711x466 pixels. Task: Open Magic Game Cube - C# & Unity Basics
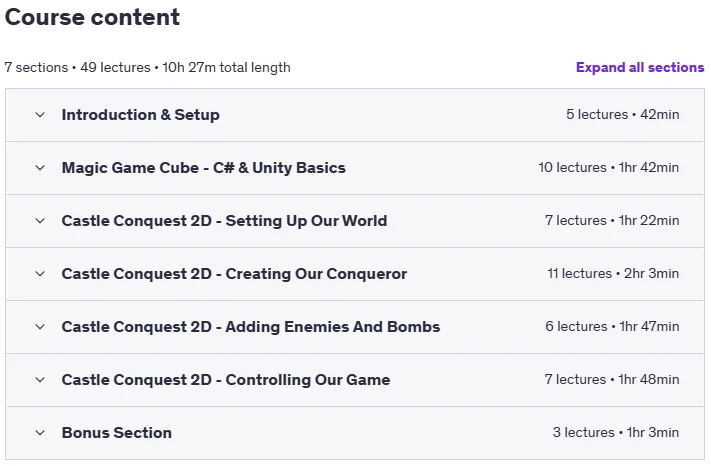point(204,168)
